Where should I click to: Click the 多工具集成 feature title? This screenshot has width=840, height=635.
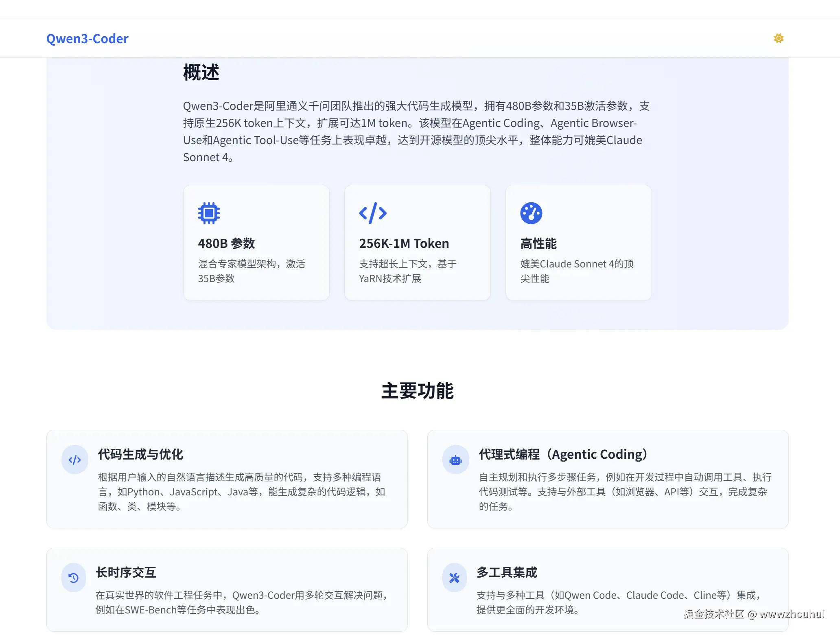(x=507, y=572)
